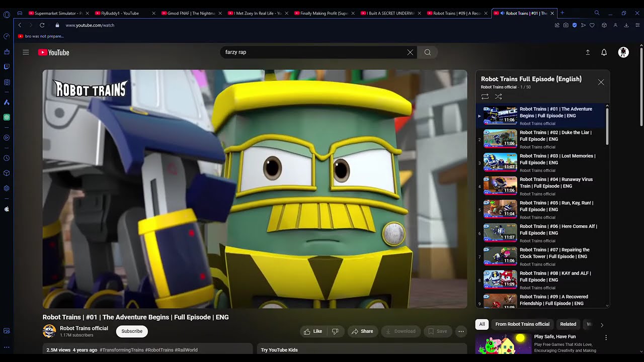Play '#03 | Lost Memories' from playlist
This screenshot has height=362, width=644.
pyautogui.click(x=541, y=163)
